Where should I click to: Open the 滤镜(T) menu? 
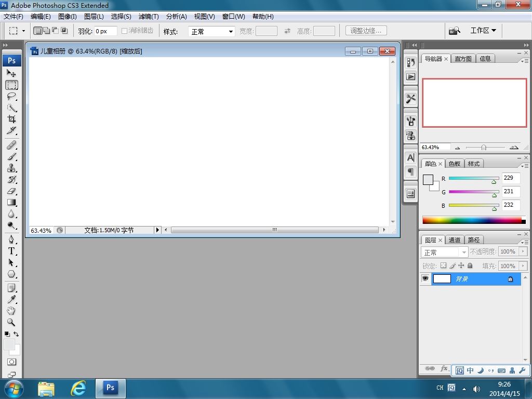[149, 16]
